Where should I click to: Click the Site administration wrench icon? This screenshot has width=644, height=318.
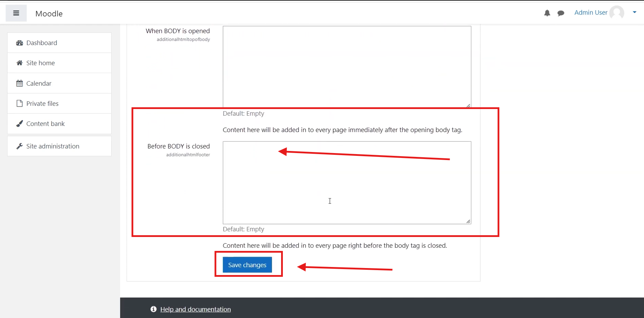pos(20,146)
